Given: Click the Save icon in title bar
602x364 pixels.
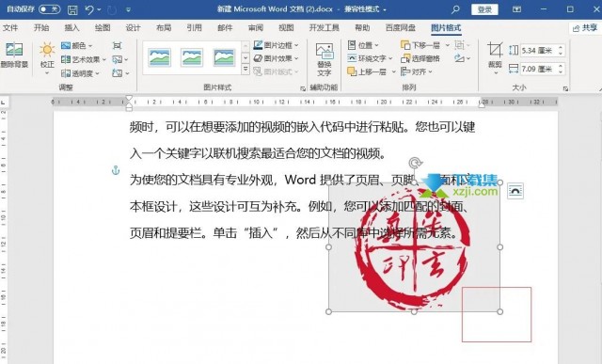Looking at the screenshot, I should (72, 9).
